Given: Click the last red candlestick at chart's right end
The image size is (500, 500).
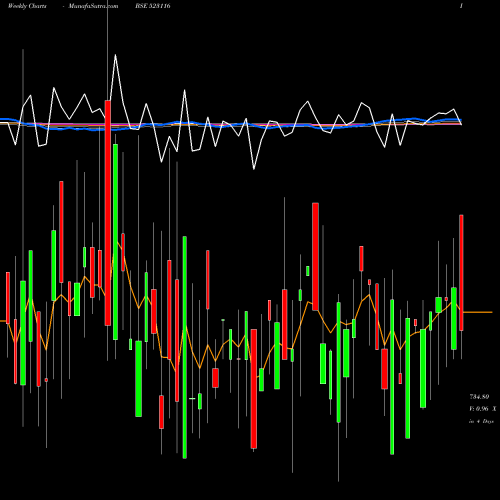Looking at the screenshot, I should pyautogui.click(x=461, y=273).
